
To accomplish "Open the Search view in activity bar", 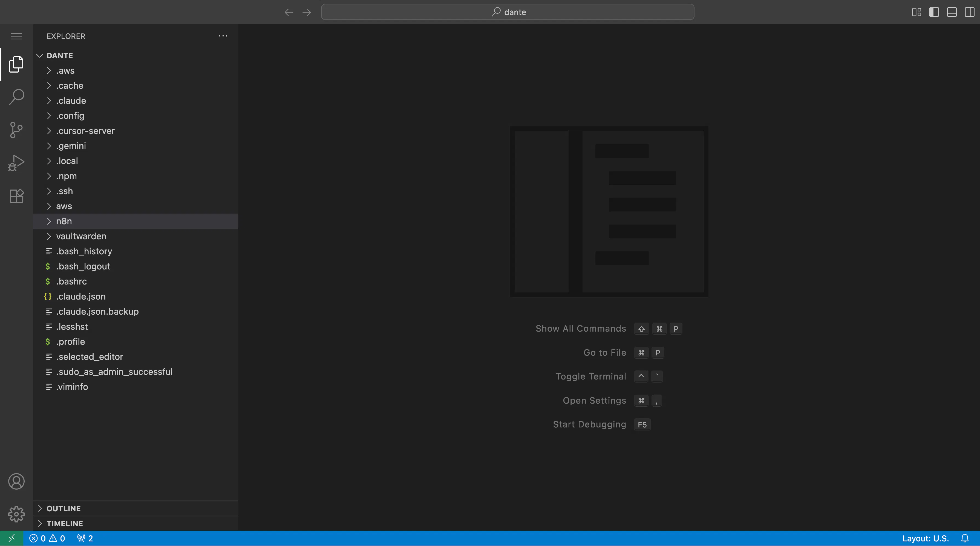I will click(x=16, y=97).
